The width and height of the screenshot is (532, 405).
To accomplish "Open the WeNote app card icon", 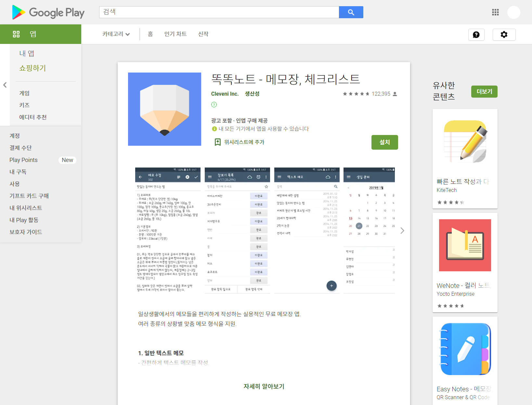I will tap(465, 245).
